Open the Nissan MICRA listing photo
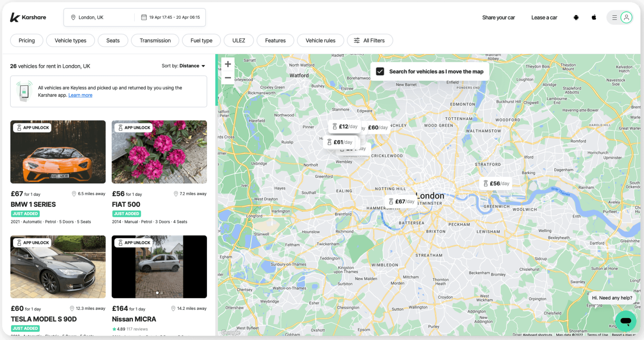This screenshot has width=644, height=340. pos(159,267)
